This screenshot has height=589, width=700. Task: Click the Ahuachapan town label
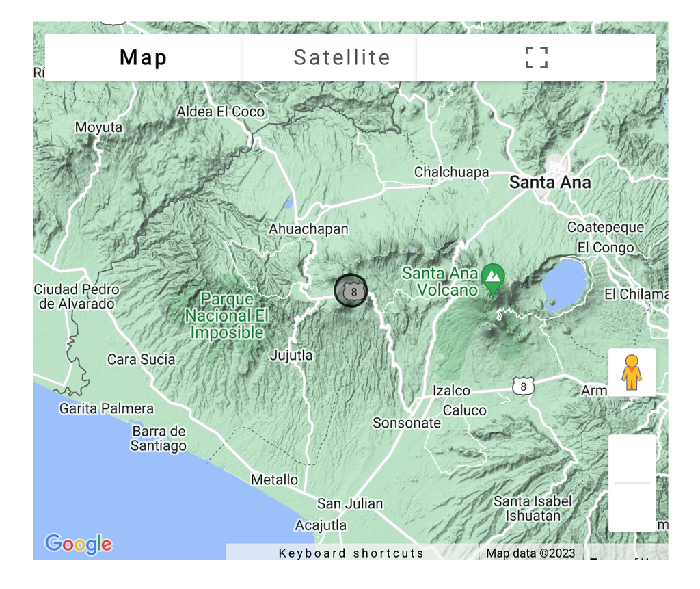tap(308, 229)
